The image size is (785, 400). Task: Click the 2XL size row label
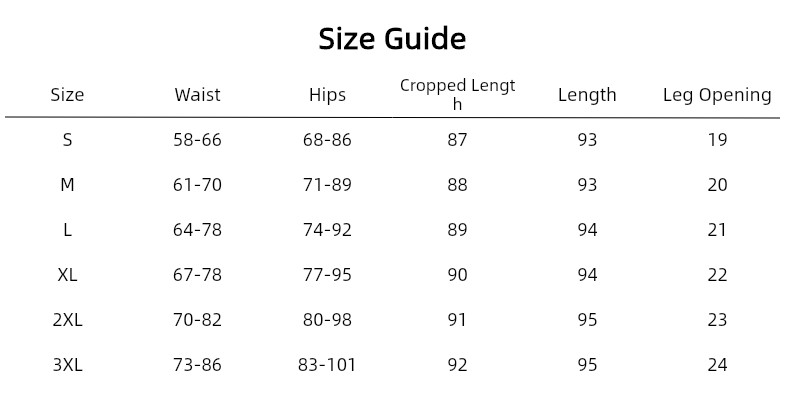click(x=67, y=320)
